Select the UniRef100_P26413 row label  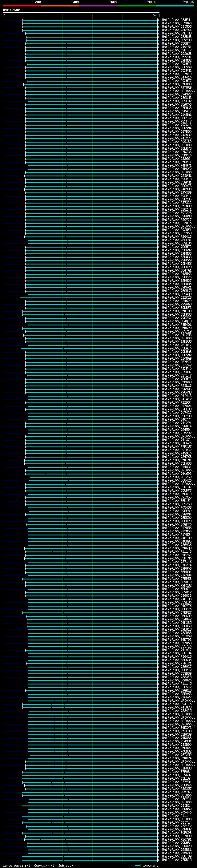coord(177,236)
